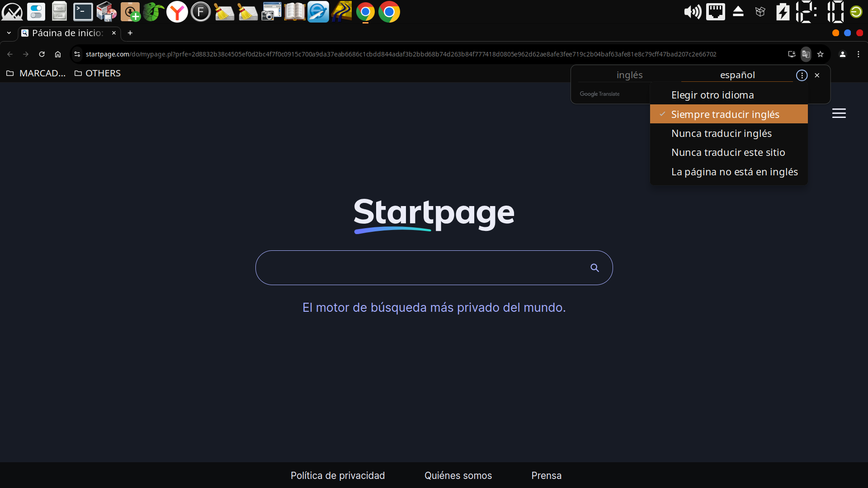
Task: Click the broom cleaning tool icon
Action: (225, 12)
